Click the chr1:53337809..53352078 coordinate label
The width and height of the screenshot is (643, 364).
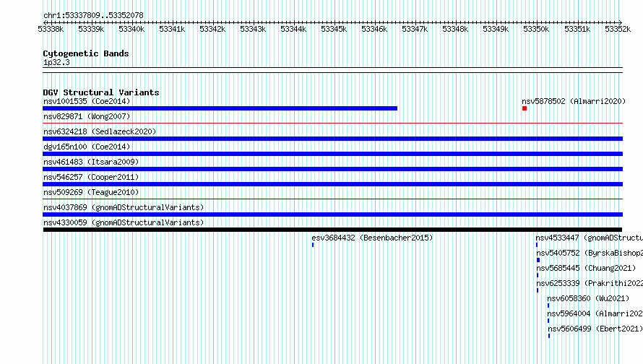[x=93, y=15]
